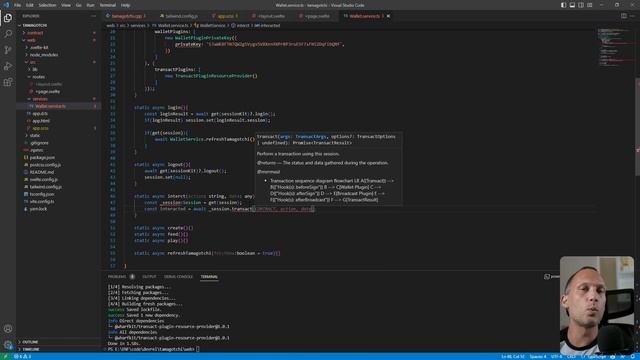Collapse the src folder
640x360 pixels.
58,62
